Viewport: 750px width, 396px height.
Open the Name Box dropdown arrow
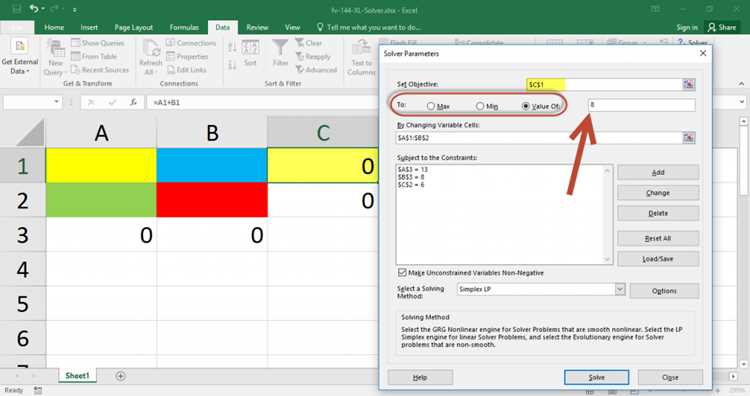(x=56, y=102)
